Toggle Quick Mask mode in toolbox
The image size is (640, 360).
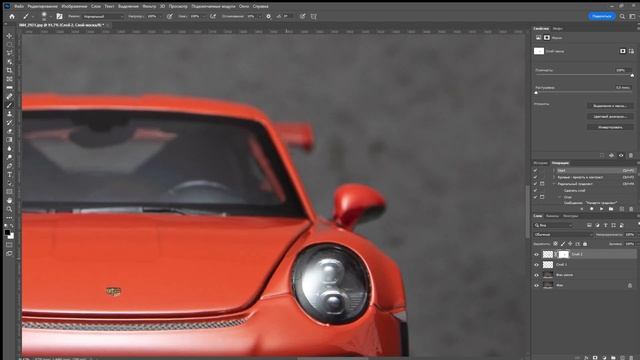[9, 244]
